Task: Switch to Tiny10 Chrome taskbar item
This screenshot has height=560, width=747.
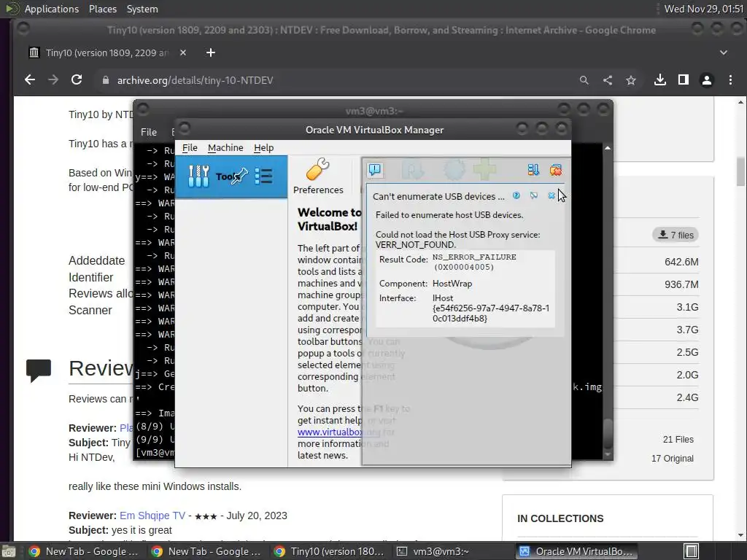Action: 329,551
